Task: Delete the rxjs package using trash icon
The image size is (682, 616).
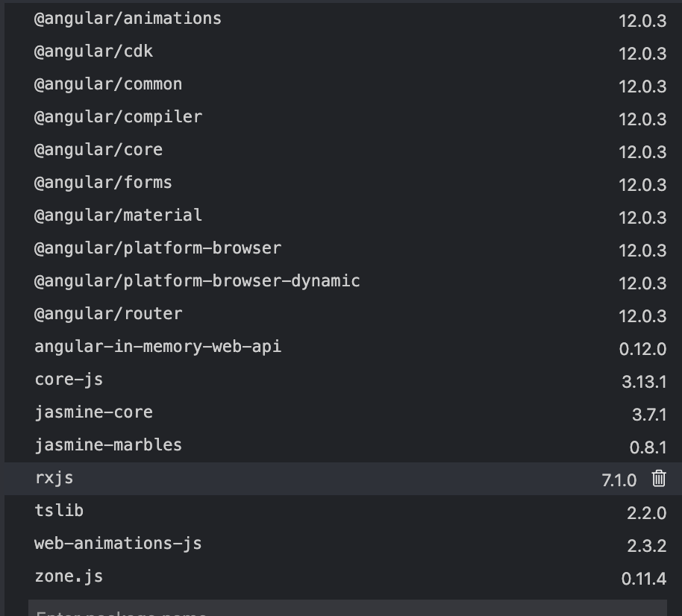Action: click(x=660, y=480)
